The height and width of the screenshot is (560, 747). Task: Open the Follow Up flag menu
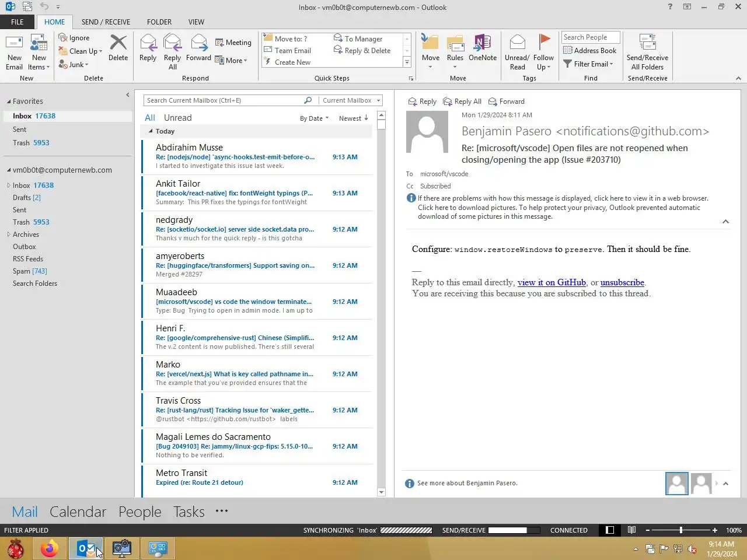543,52
